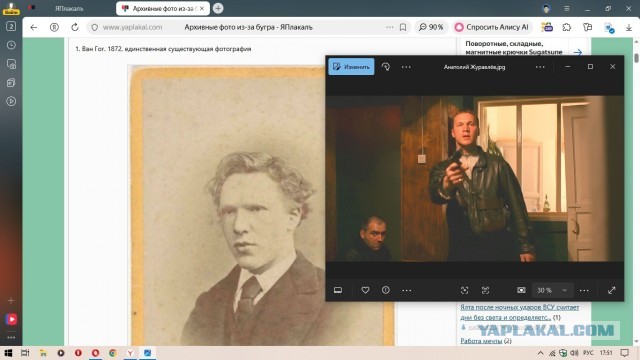640x360 pixels.
Task: Reload the page with the refresh icon
Action: pos(75,27)
